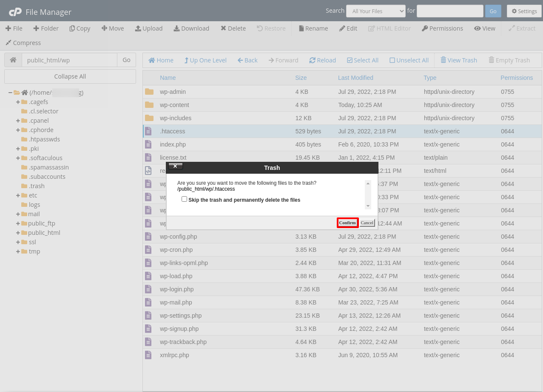
Task: Expand the .cphorde tree folder
Action: (18, 130)
